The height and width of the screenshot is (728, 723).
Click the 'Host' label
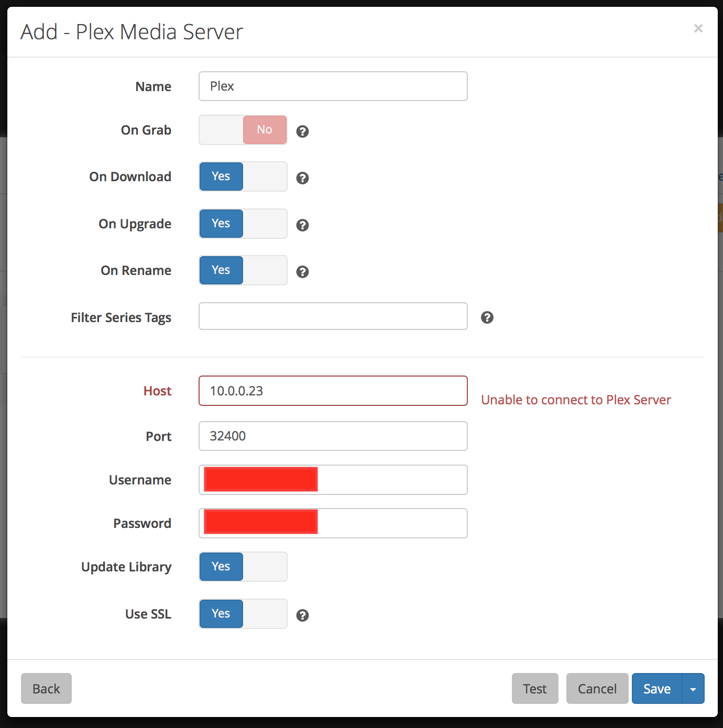(157, 391)
